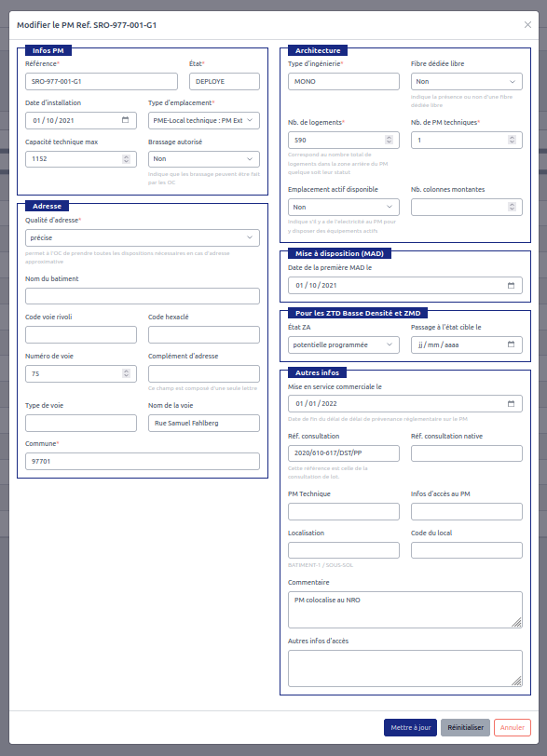This screenshot has width=547, height=756.
Task: Adjust Nb. colonnes montantes stepper
Action: [x=512, y=207]
